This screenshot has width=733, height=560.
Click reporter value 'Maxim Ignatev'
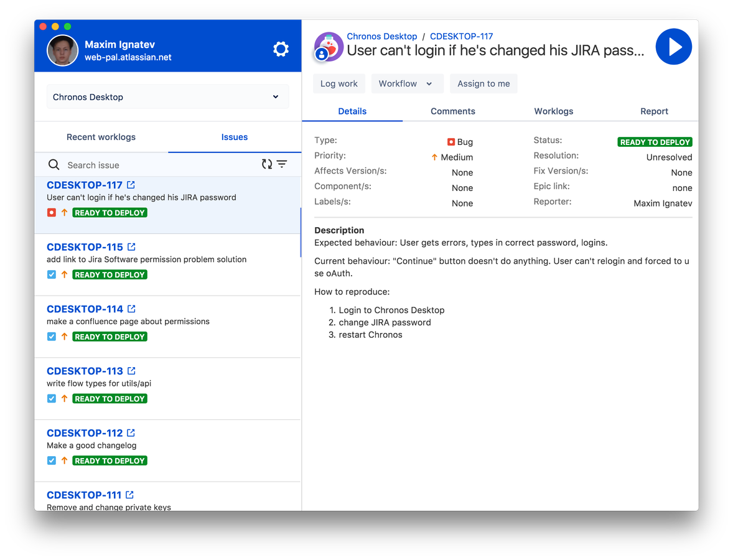[x=663, y=203]
